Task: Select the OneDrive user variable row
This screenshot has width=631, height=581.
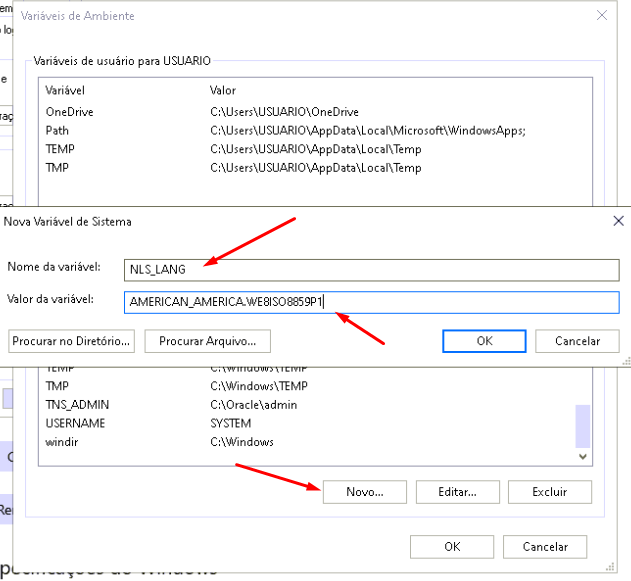Action: tap(70, 112)
